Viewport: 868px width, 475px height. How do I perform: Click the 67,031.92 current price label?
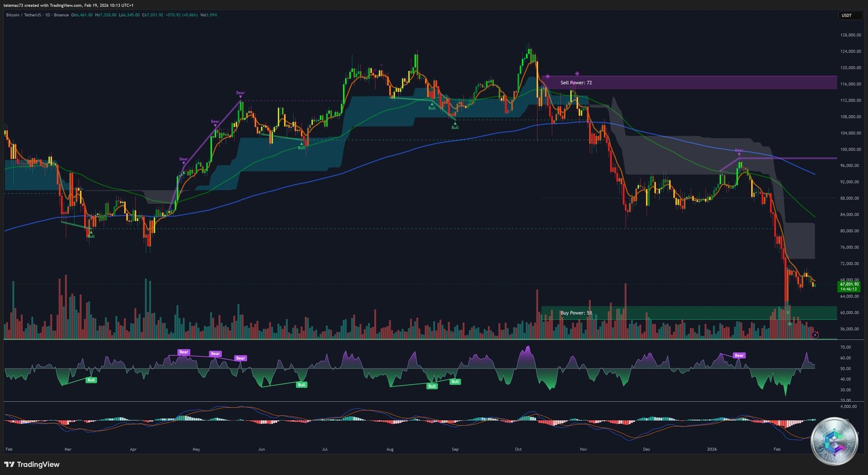click(850, 284)
